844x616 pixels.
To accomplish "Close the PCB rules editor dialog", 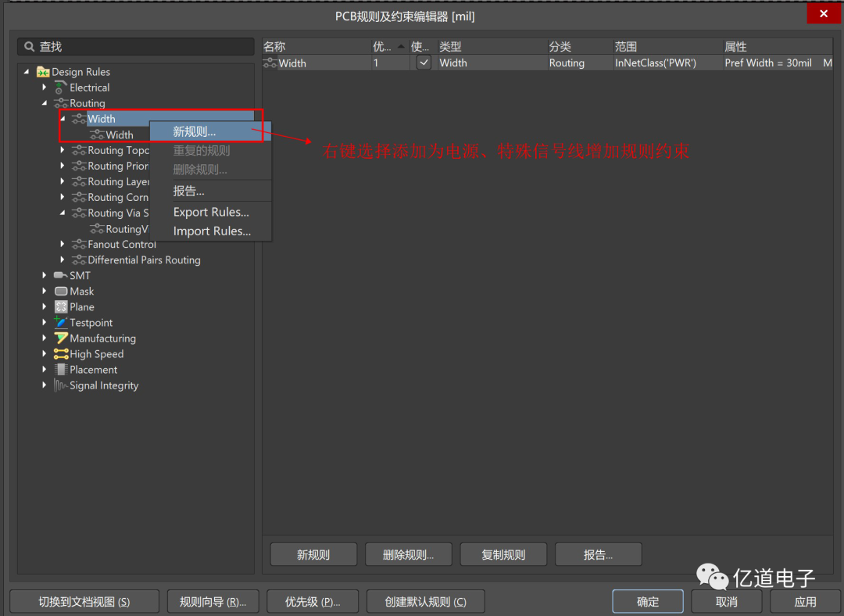I will [823, 13].
